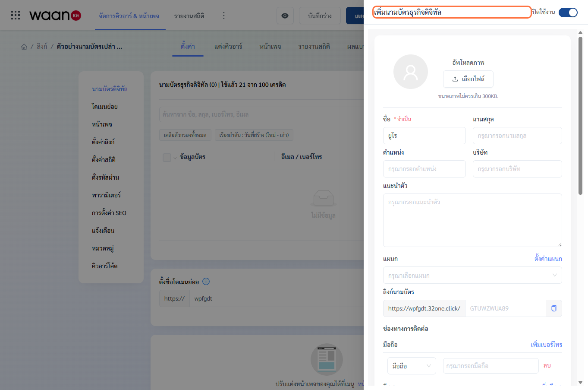
Task: Focus the ชื่อ first name field
Action: click(424, 136)
